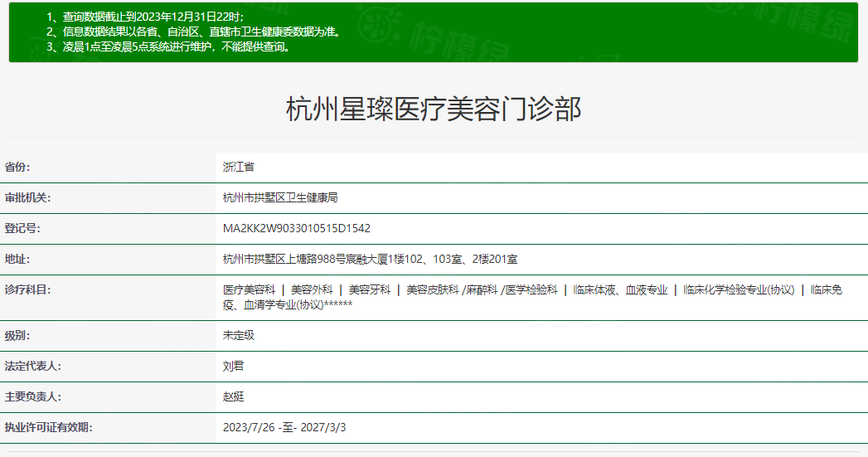The height and width of the screenshot is (457, 868).
Task: Click registration number MA2KK2W9033010515D1542
Action: tap(296, 228)
